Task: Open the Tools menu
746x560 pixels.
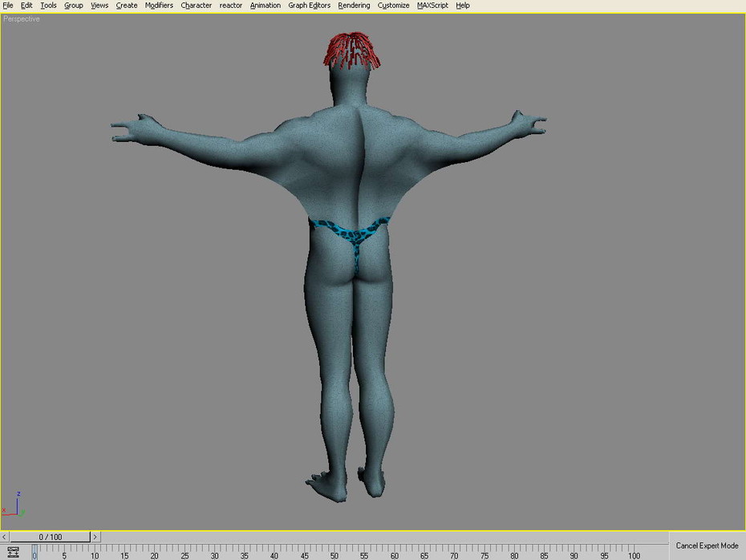Action: (x=48, y=6)
